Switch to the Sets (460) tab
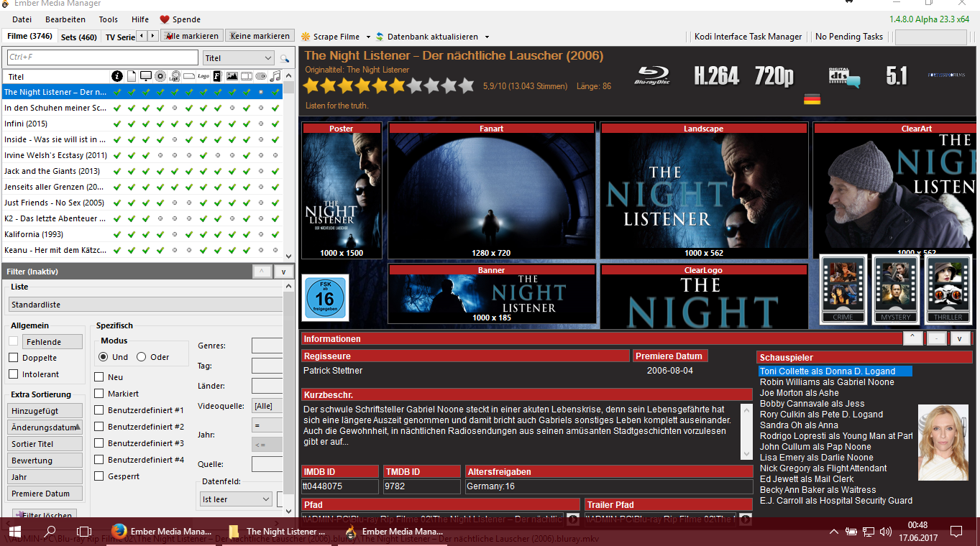 [79, 37]
